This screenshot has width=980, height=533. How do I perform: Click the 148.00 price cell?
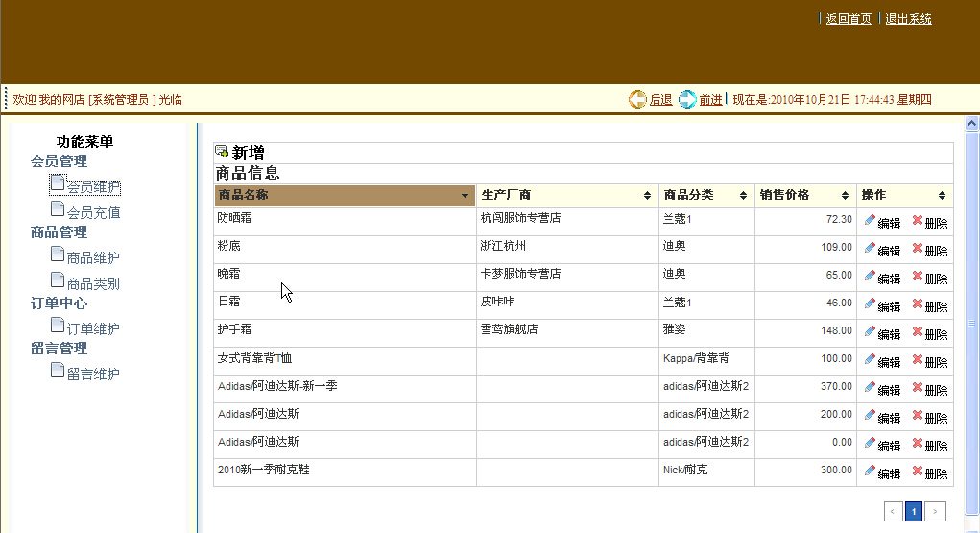coord(805,333)
